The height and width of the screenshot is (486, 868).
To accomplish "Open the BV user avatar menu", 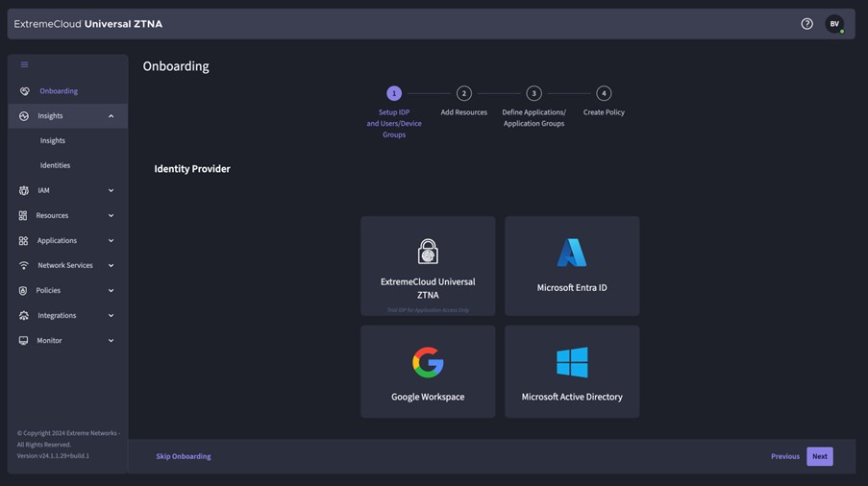I will pyautogui.click(x=834, y=24).
